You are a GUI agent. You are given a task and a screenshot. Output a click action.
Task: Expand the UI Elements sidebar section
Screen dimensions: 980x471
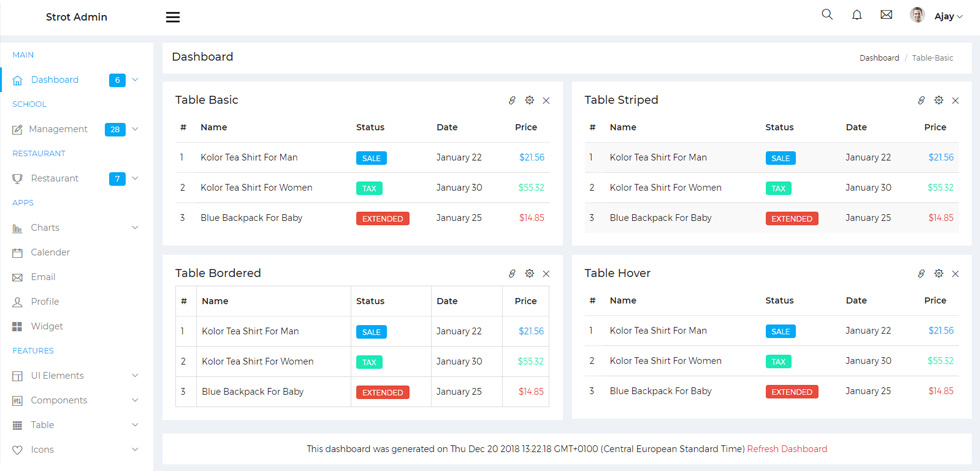(135, 376)
